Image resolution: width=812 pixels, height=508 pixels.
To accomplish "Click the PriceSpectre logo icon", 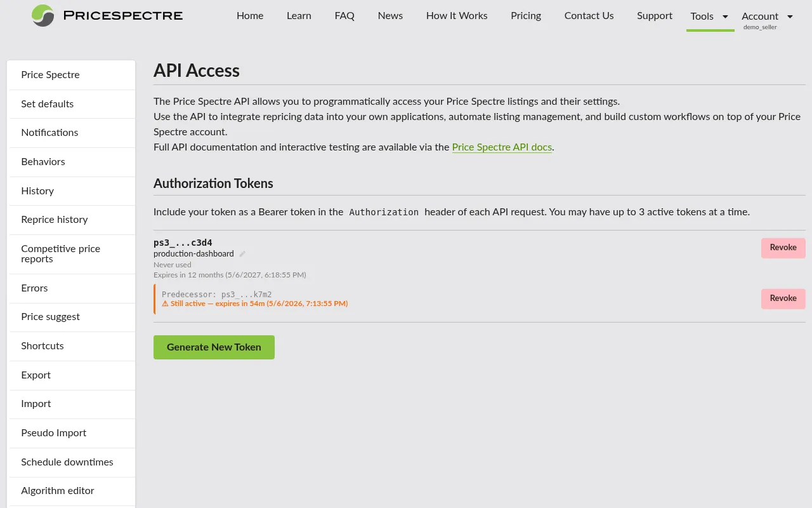I will click(43, 15).
